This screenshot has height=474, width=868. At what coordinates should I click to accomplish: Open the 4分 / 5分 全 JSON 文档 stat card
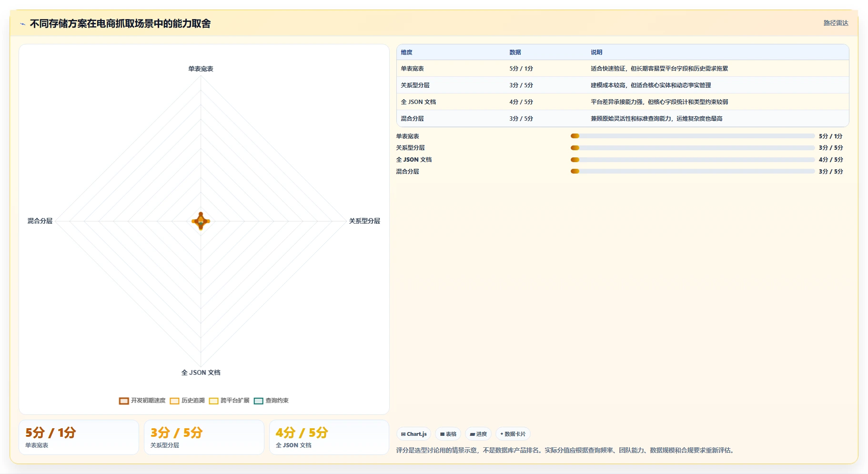click(329, 437)
